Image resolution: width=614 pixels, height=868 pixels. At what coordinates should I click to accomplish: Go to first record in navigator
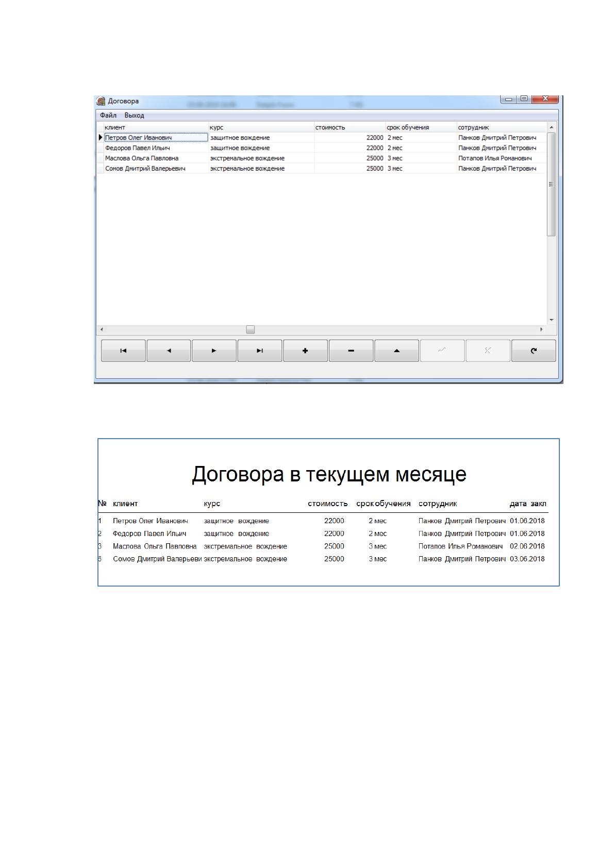123,350
